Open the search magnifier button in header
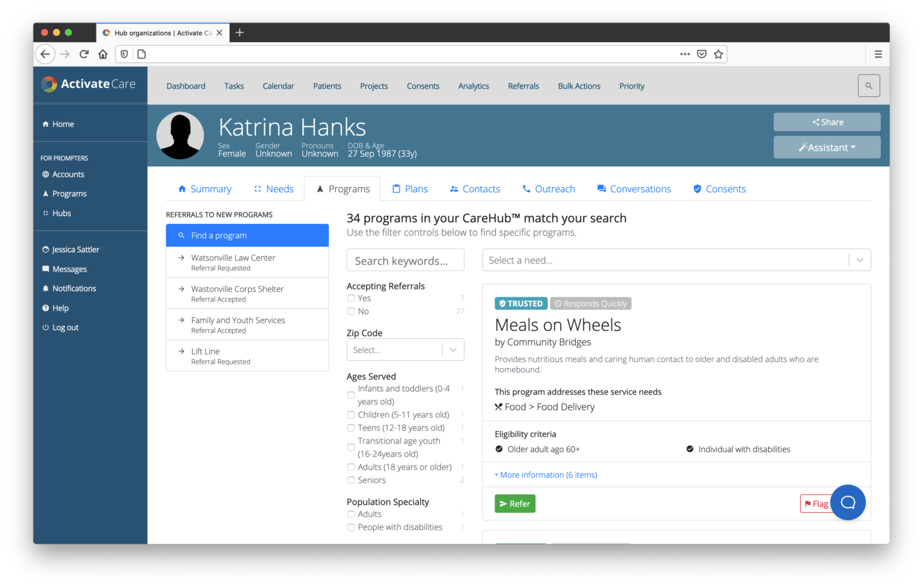This screenshot has height=588, width=923. pyautogui.click(x=868, y=86)
